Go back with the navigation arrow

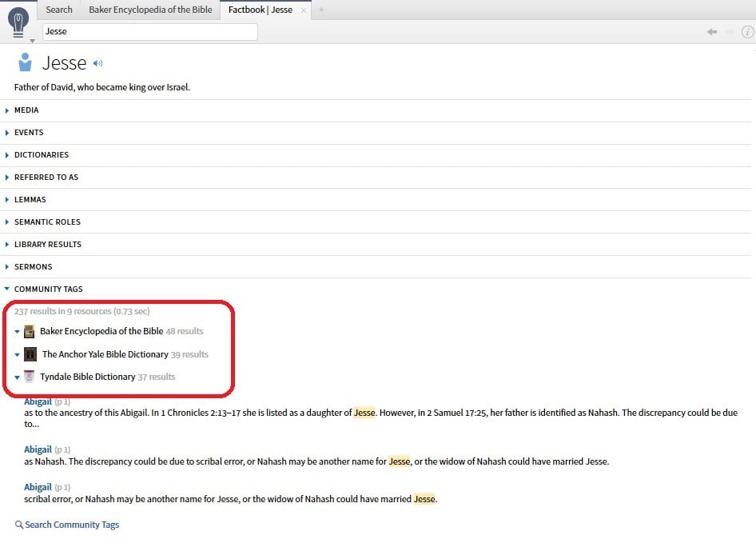pyautogui.click(x=711, y=32)
